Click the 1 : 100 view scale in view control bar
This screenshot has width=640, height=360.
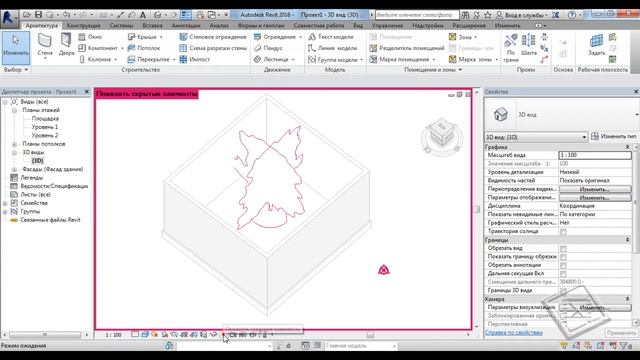(x=113, y=335)
